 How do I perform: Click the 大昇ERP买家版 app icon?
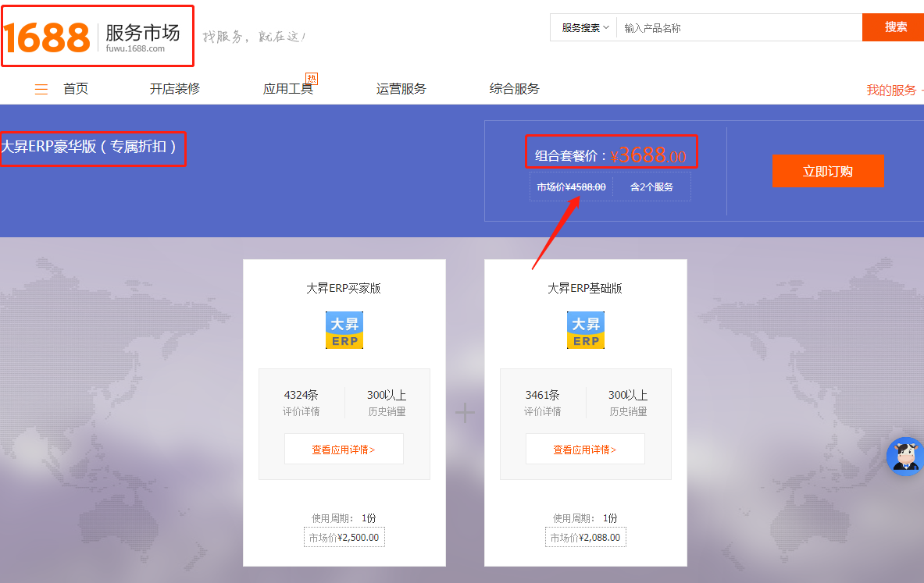(344, 330)
